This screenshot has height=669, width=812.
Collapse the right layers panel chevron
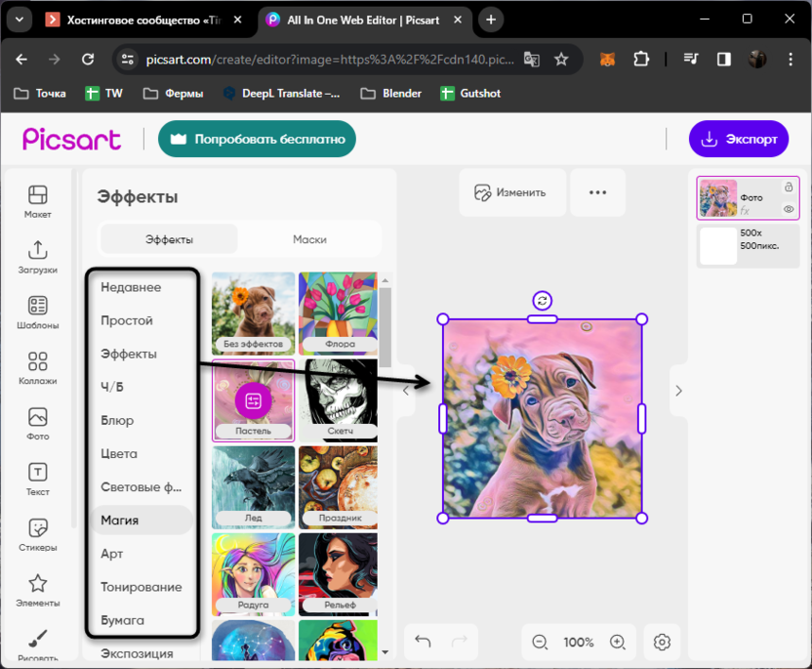(679, 391)
